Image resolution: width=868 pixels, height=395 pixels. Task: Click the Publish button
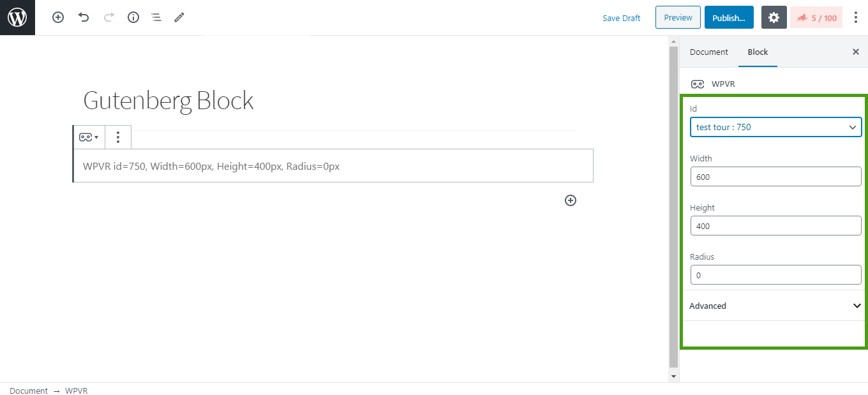(x=729, y=18)
